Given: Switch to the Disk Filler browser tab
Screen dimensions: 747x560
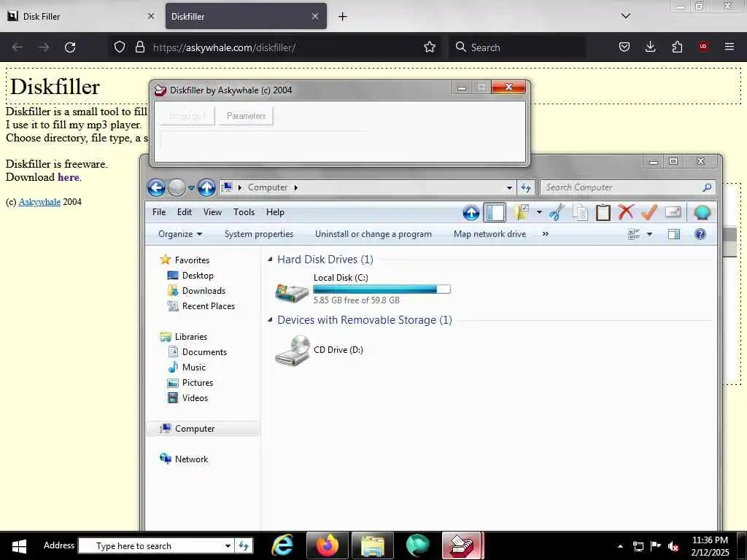Looking at the screenshot, I should pyautogui.click(x=81, y=16).
